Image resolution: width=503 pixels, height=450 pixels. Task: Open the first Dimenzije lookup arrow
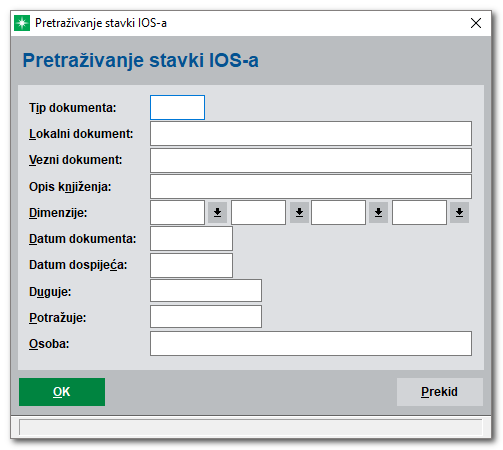(217, 212)
